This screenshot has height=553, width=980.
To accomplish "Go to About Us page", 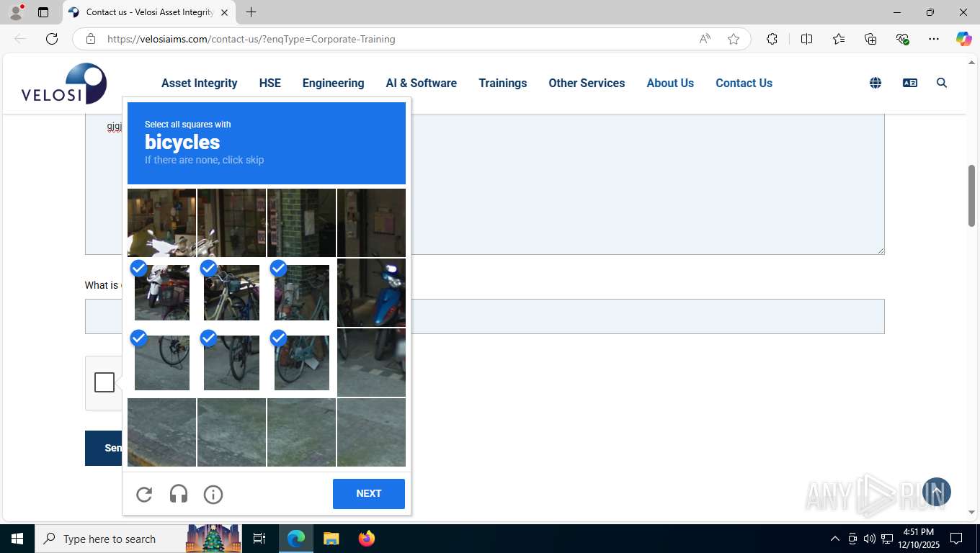I will (x=670, y=83).
